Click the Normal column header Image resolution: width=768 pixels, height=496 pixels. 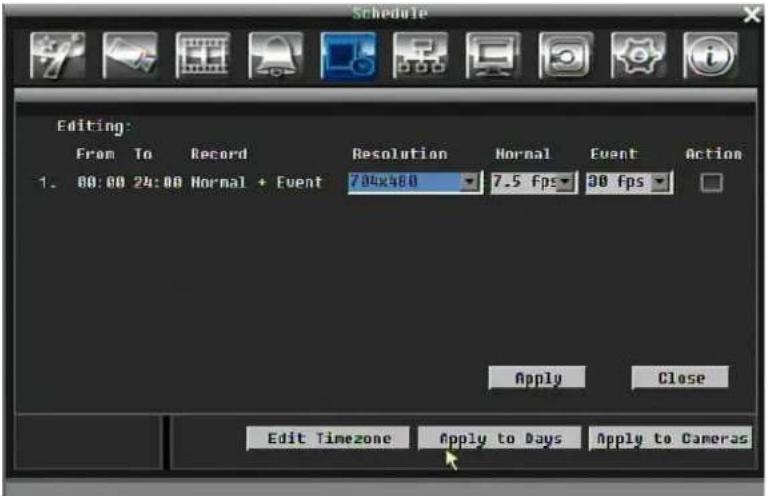point(523,154)
